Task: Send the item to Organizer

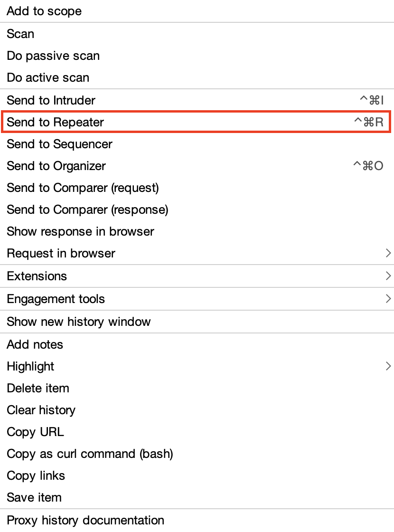Action: click(x=56, y=166)
